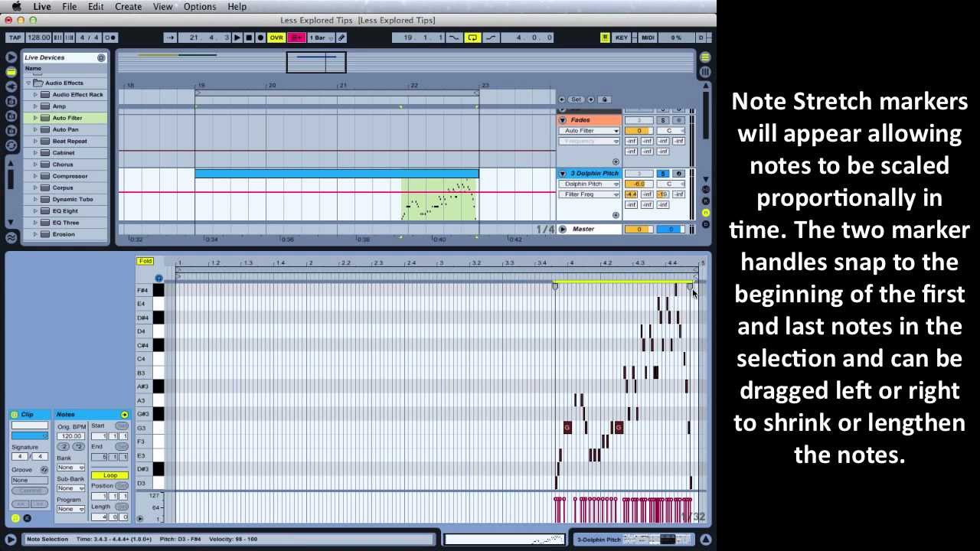Enable the Draw Mode pencil
980x551 pixels.
click(341, 37)
